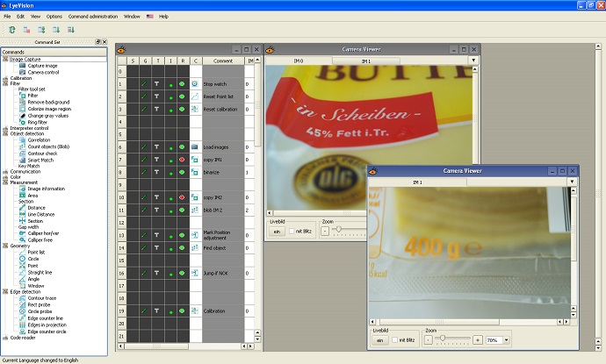Viewport: 606px width, 364px height.
Task: Select the Contour trace command
Action: point(42,298)
